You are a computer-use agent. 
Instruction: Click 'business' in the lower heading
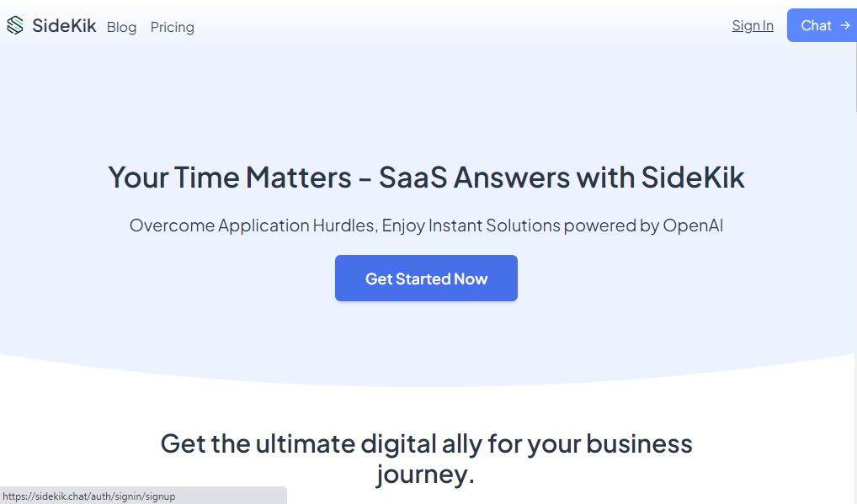pyautogui.click(x=638, y=443)
